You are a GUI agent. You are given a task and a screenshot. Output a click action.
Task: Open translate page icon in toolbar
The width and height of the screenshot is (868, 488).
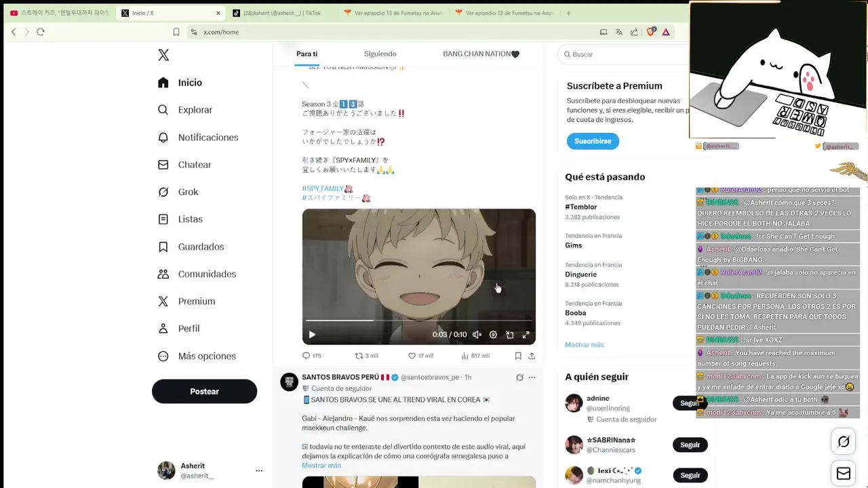618,32
